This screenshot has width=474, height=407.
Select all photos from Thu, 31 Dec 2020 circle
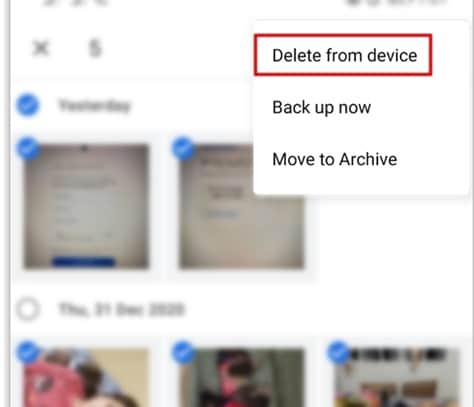[28, 309]
